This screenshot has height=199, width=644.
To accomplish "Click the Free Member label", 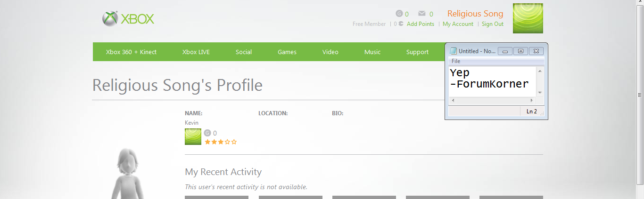I will 369,24.
